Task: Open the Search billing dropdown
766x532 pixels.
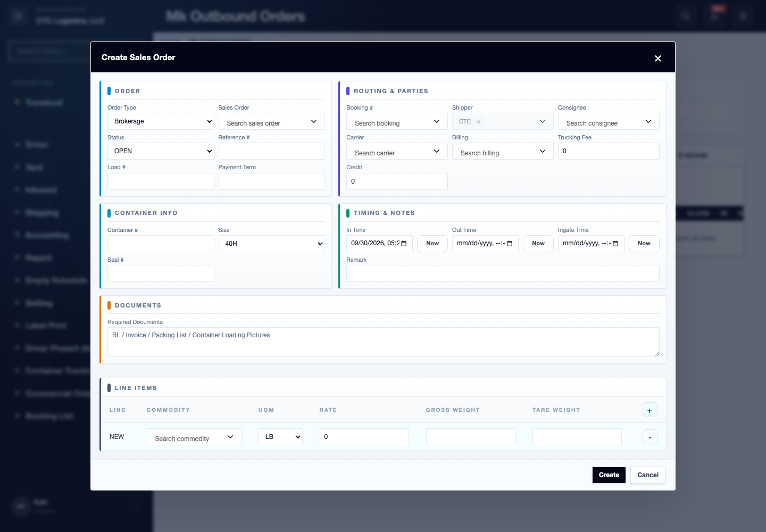Action: tap(503, 151)
